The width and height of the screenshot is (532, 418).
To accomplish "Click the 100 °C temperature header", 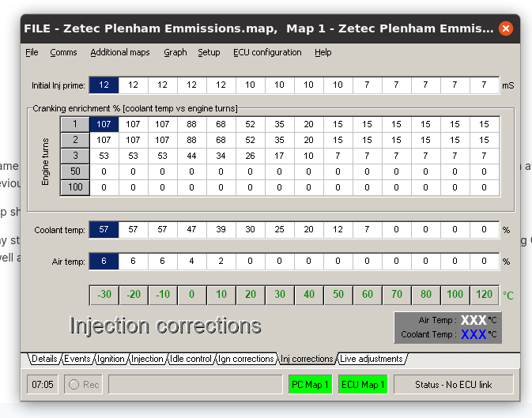I will coord(455,295).
